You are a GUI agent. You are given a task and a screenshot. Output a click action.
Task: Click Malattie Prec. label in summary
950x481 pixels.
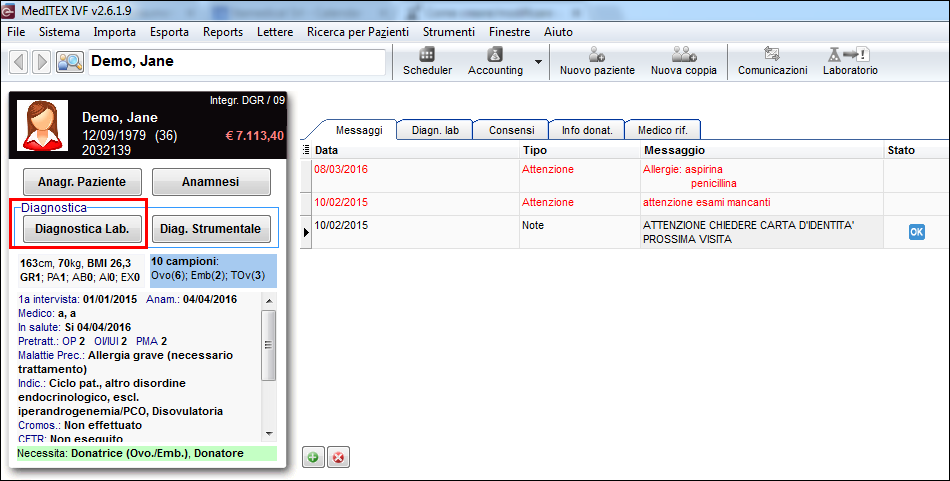click(x=51, y=355)
